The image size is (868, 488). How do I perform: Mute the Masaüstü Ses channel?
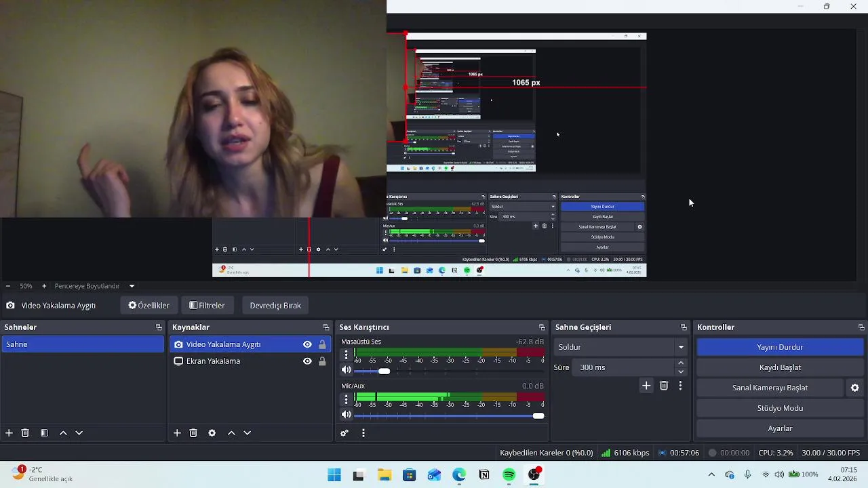pos(346,370)
